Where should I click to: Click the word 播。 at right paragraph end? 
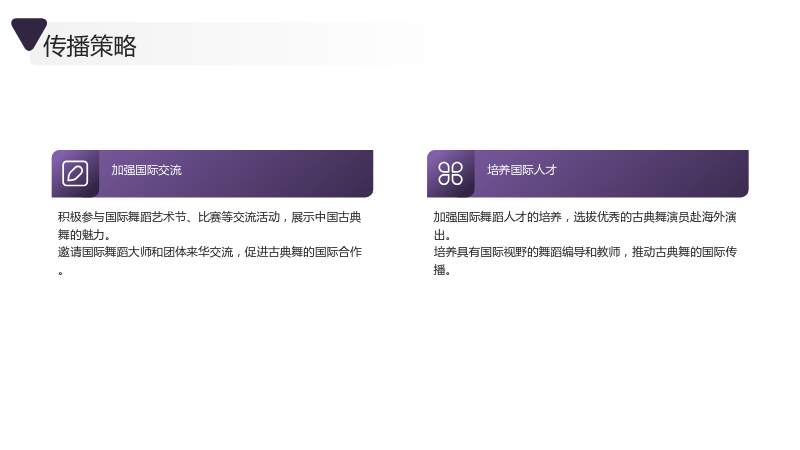[x=442, y=270]
